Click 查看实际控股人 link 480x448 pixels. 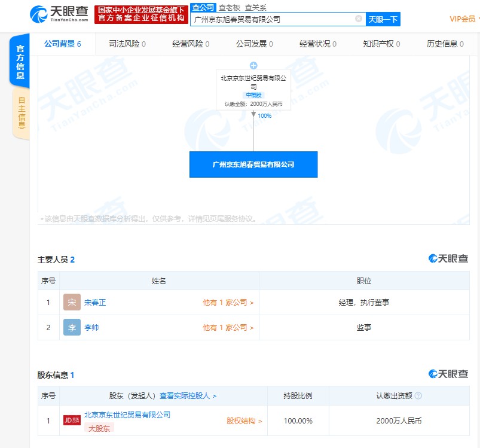[x=188, y=396]
